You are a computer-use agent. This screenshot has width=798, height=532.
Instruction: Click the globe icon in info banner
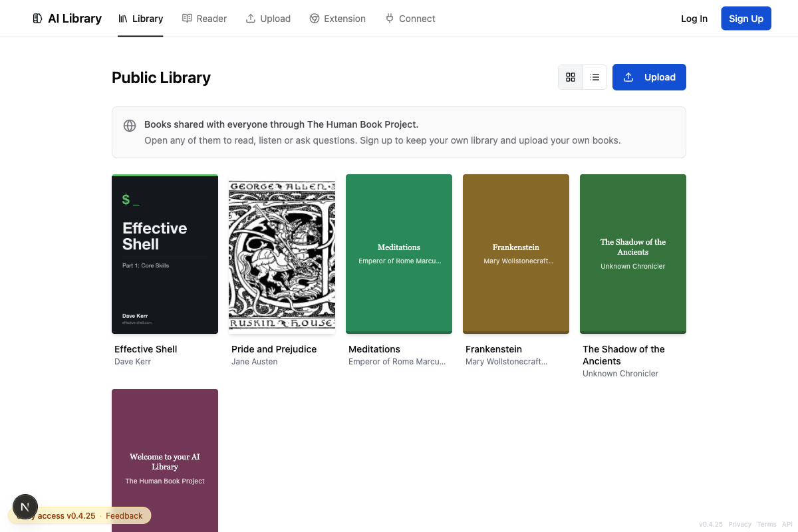pyautogui.click(x=130, y=126)
